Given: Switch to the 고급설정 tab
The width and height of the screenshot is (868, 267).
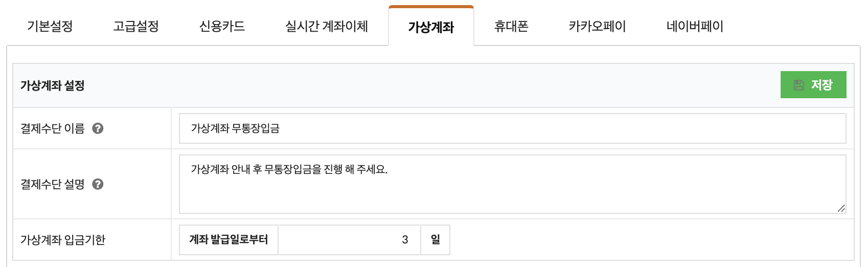Looking at the screenshot, I should tap(135, 26).
